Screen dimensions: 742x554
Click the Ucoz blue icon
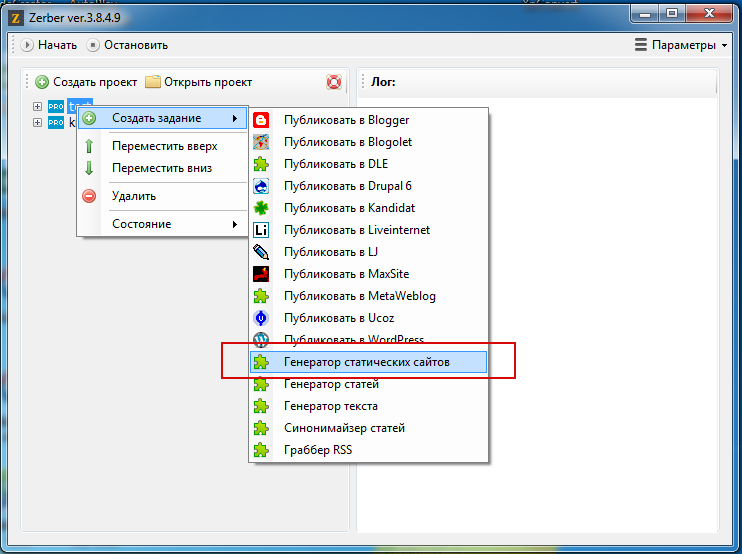[x=261, y=318]
